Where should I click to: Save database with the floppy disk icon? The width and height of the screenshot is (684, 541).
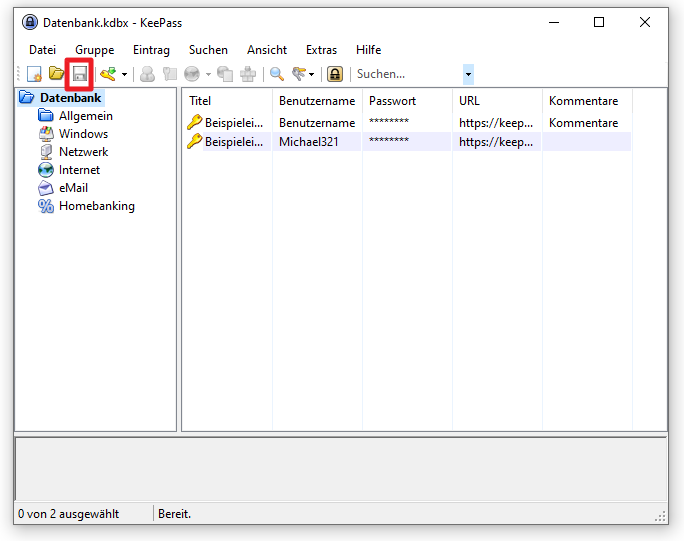[x=79, y=74]
